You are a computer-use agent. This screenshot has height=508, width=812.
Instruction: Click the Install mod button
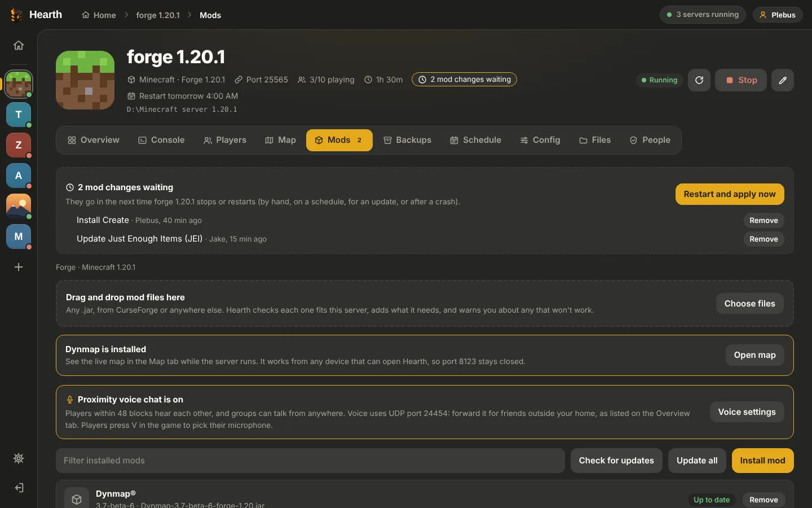tap(762, 461)
